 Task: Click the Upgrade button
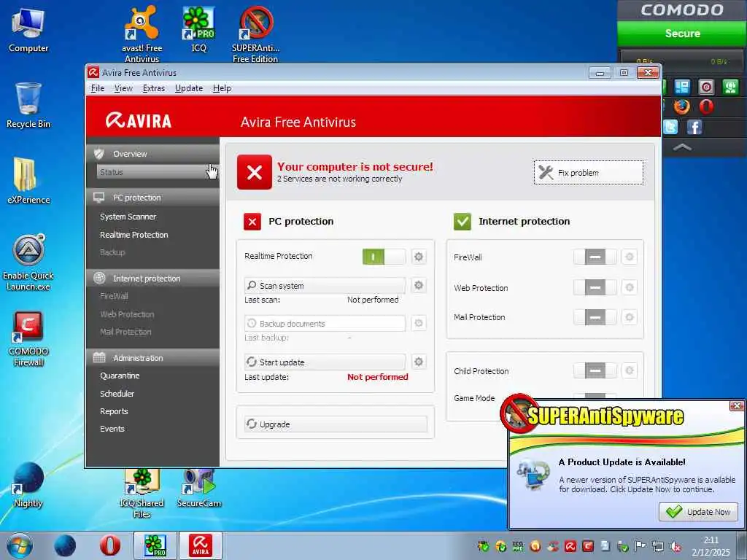(x=336, y=424)
